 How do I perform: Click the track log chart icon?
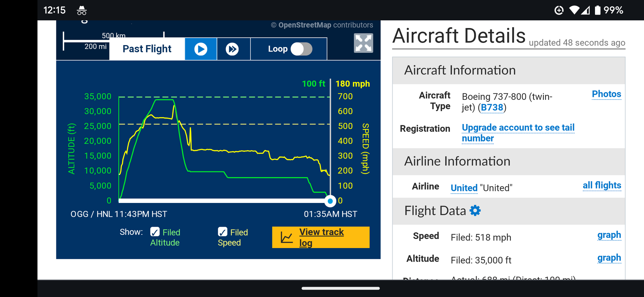[x=287, y=237]
